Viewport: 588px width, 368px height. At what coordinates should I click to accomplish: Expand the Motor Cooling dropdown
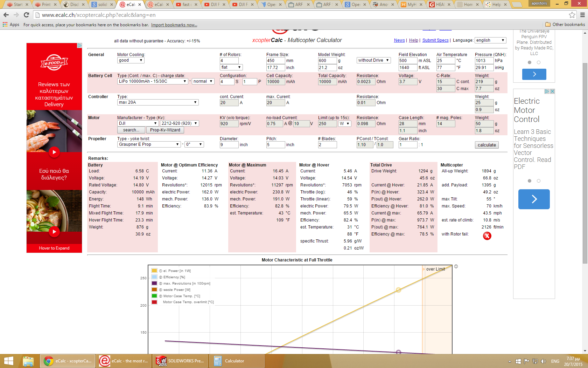click(131, 60)
